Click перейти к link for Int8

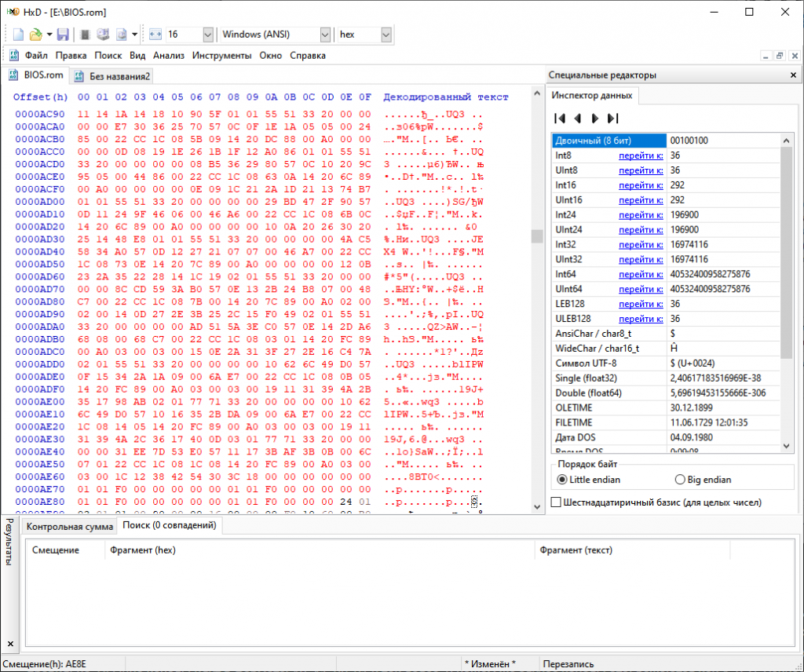click(641, 155)
